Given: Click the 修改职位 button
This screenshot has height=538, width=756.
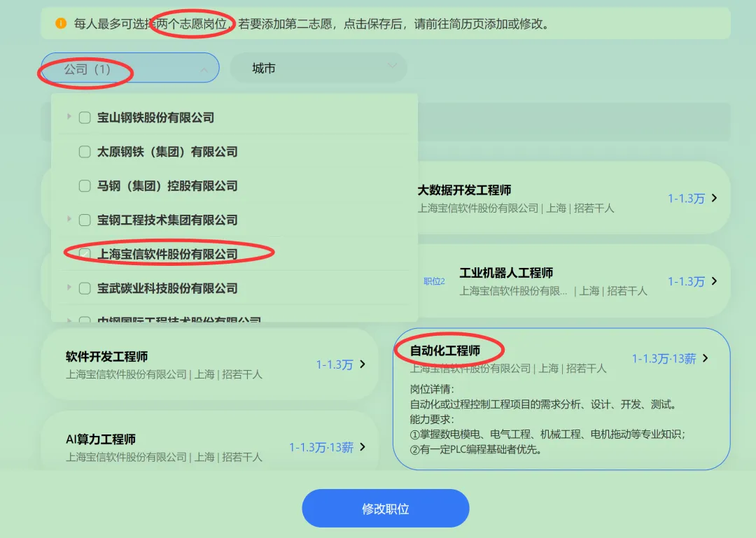Looking at the screenshot, I should [385, 509].
